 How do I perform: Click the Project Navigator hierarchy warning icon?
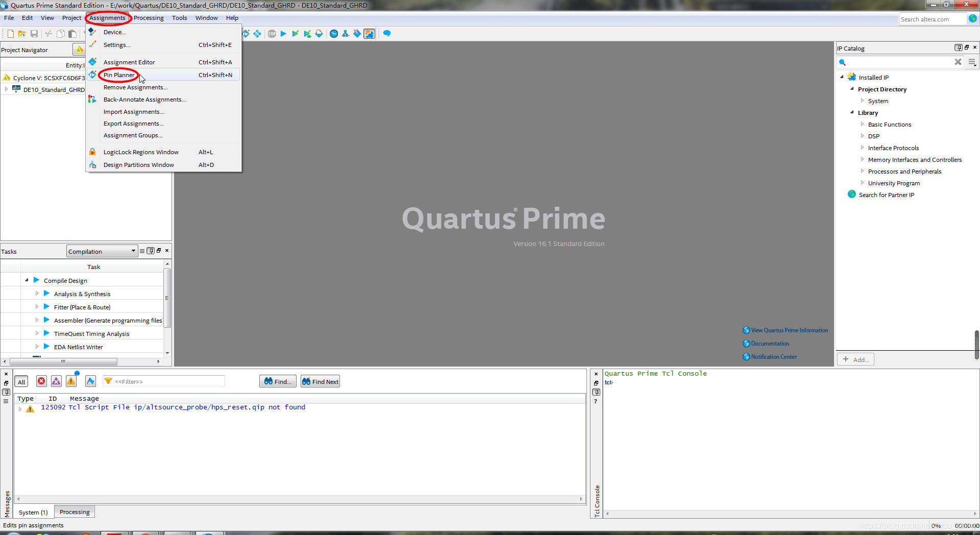79,50
